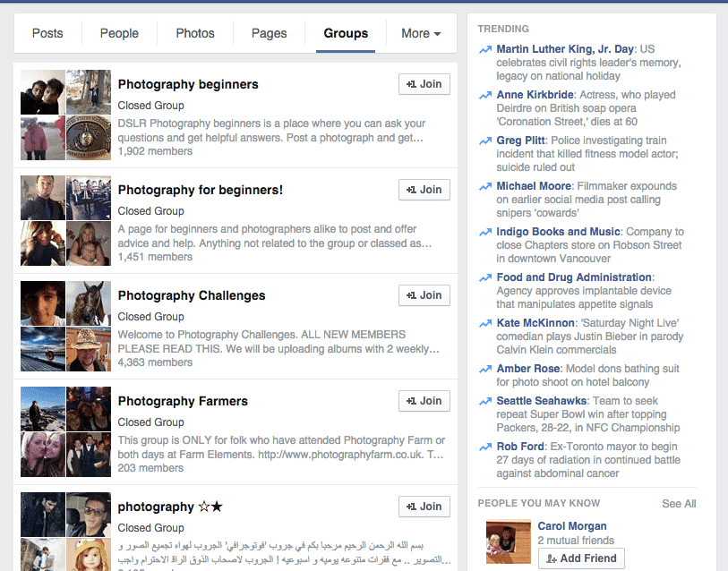The width and height of the screenshot is (728, 571).
Task: Click the 4,363 members count text
Action: pyautogui.click(x=155, y=362)
